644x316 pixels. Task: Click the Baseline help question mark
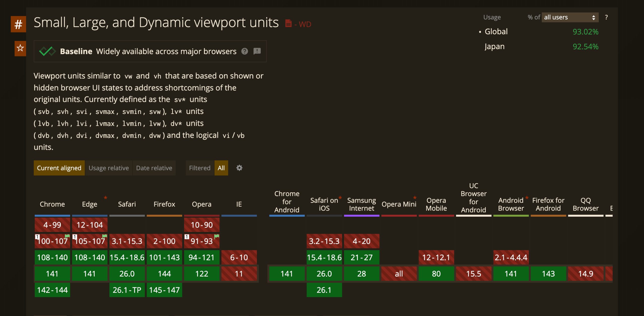pyautogui.click(x=245, y=51)
